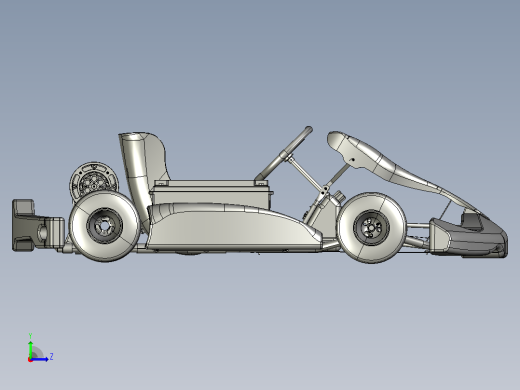Select the front tire of the go-kart
The image size is (520, 390).
coord(371,228)
